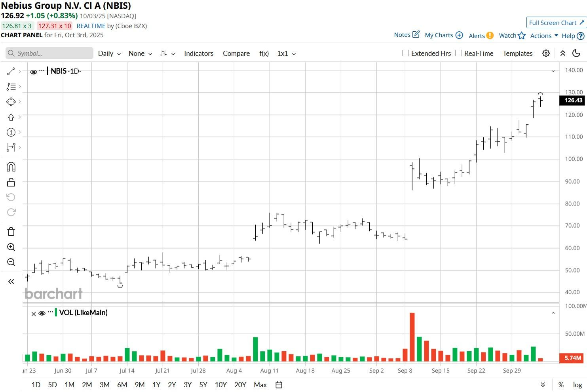Select the 1M time range

(x=69, y=385)
